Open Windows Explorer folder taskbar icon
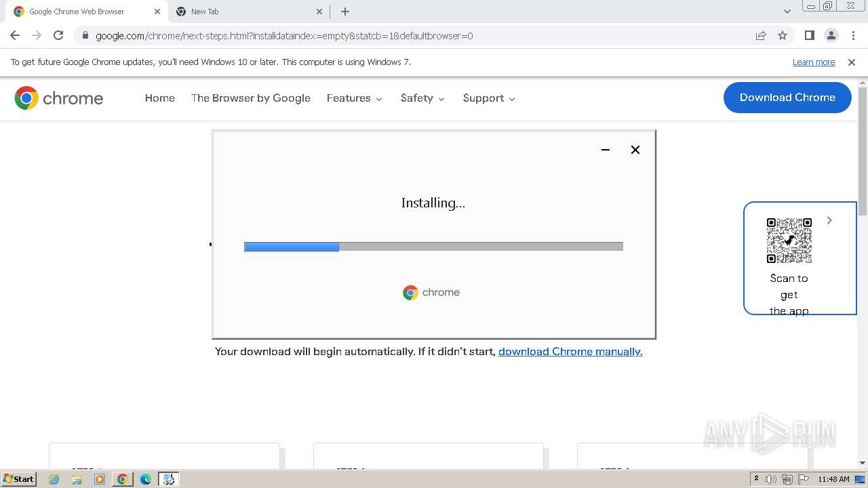 click(x=77, y=479)
